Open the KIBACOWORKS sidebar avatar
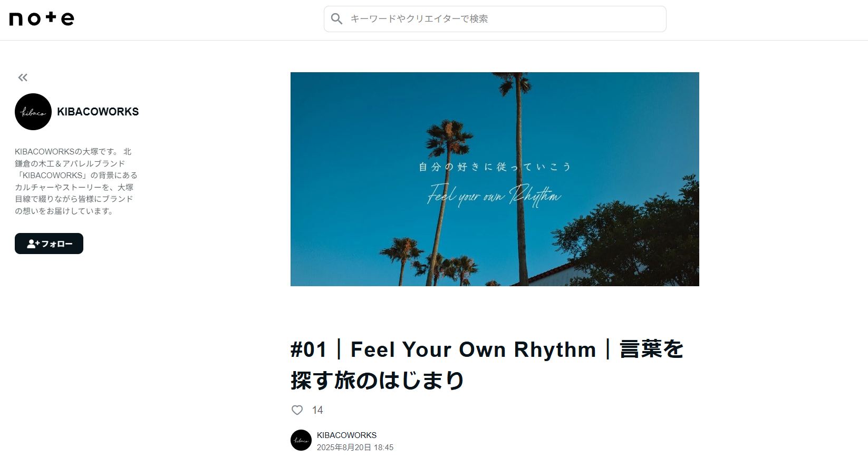 click(33, 112)
